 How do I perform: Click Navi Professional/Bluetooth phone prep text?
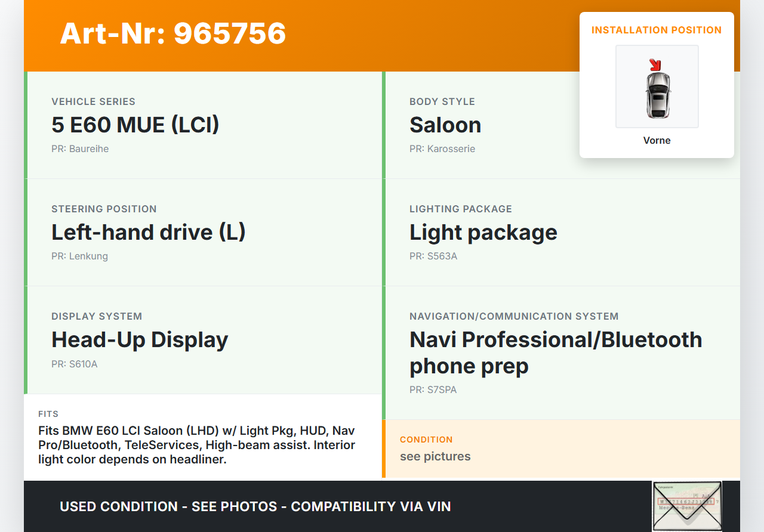click(555, 352)
